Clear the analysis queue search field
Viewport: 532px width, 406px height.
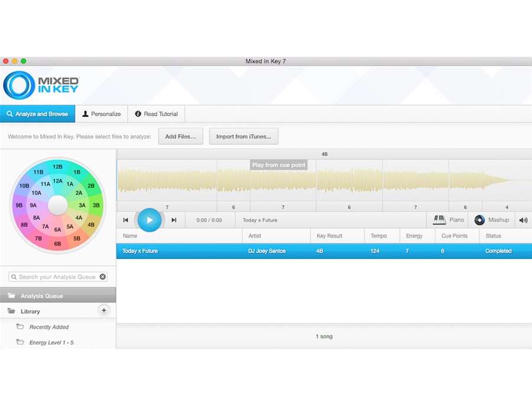(102, 277)
